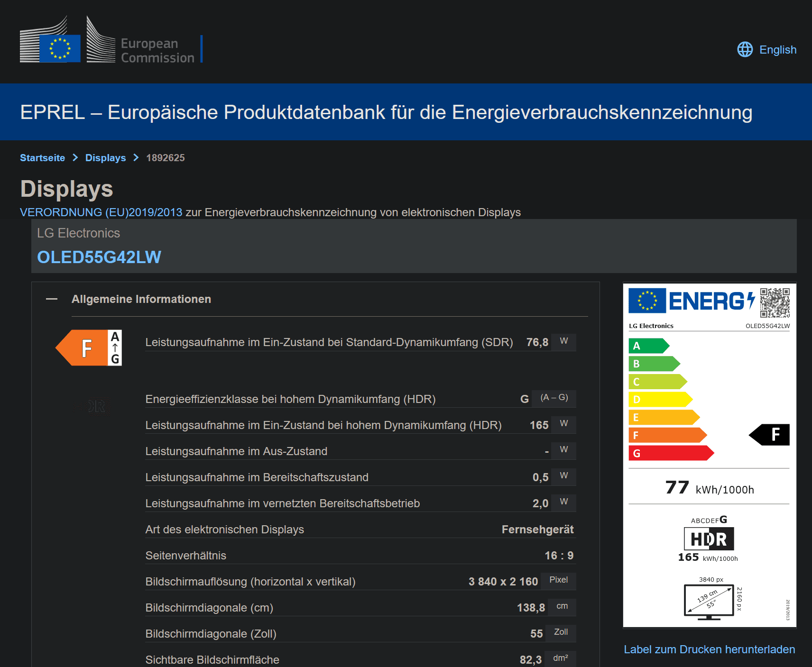Switch language via English link

click(777, 50)
